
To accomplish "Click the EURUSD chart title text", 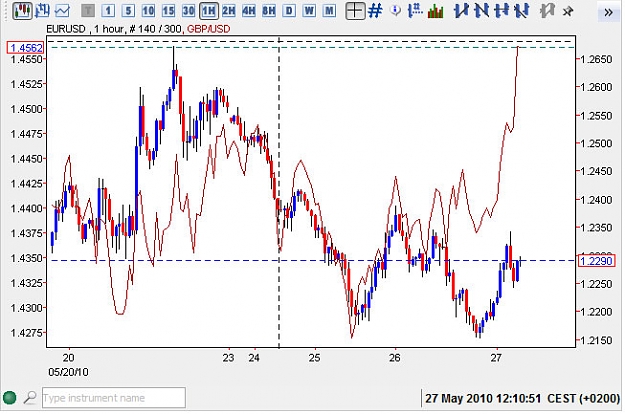I will [66, 29].
